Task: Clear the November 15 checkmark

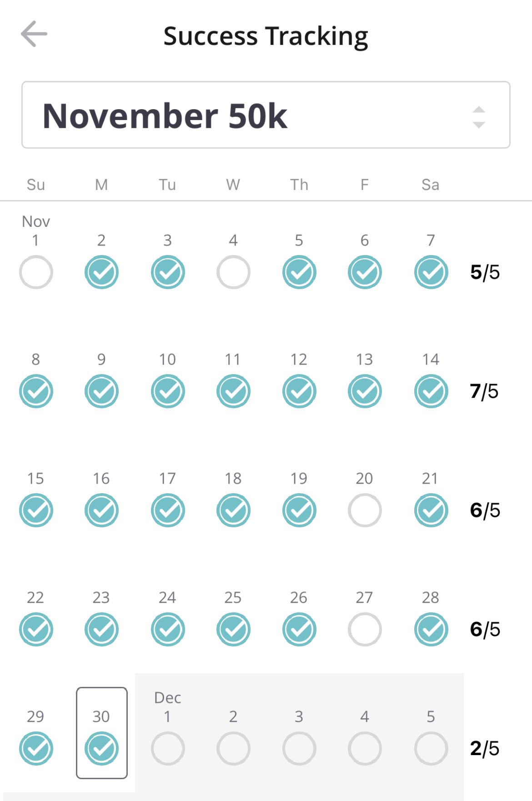Action: pyautogui.click(x=36, y=511)
